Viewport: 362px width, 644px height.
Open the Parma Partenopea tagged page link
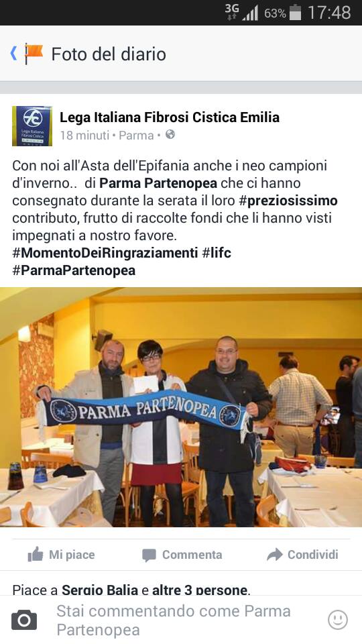click(158, 183)
